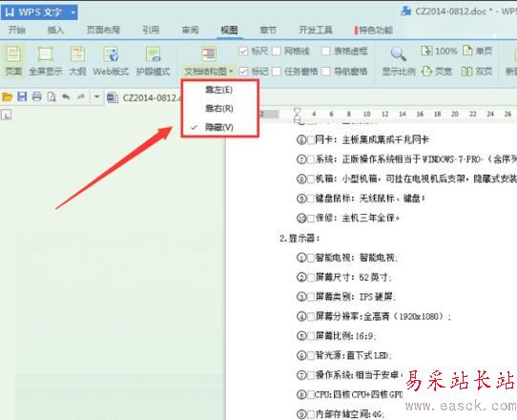The image size is (517, 420).
Task: Switch to Web layout (Web版式)
Action: tap(111, 61)
